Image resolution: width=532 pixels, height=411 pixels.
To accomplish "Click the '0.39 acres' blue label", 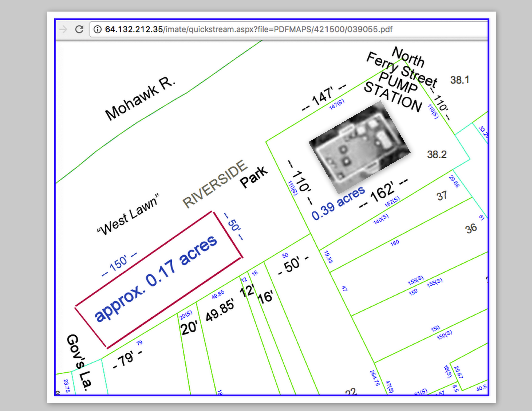I will pos(338,203).
